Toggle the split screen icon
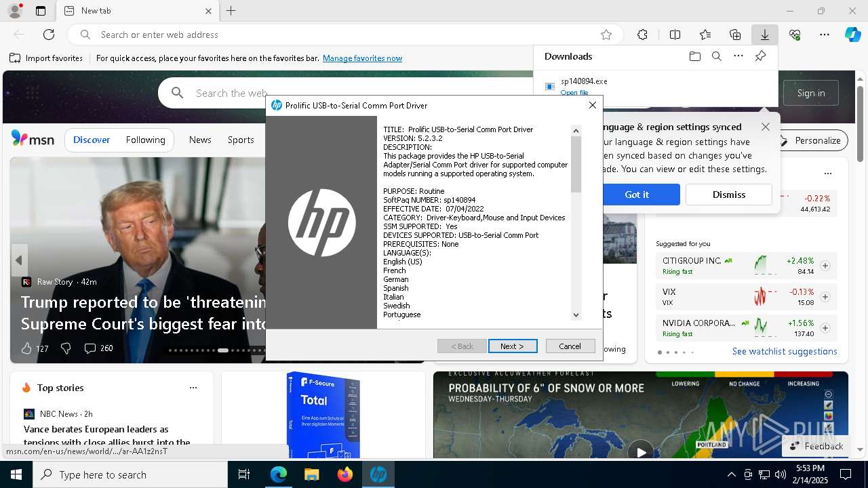 click(675, 35)
